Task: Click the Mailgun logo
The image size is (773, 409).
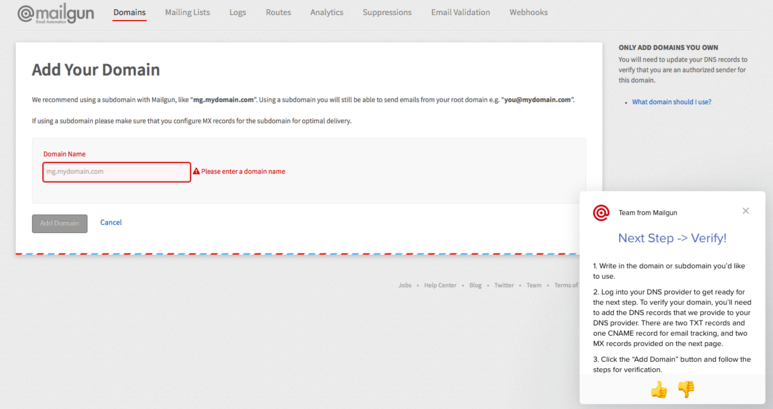Action: pyautogui.click(x=56, y=14)
